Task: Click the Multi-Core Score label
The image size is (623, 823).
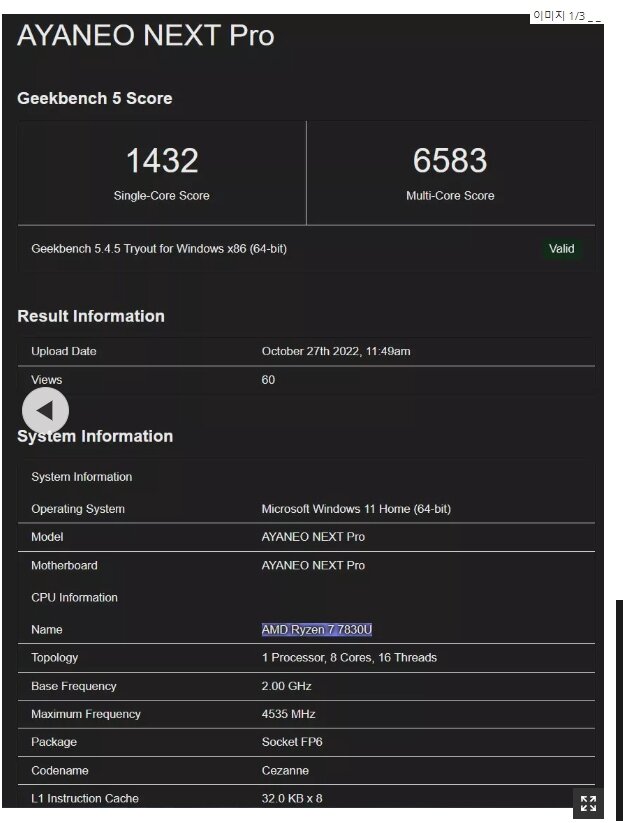Action: (x=450, y=195)
